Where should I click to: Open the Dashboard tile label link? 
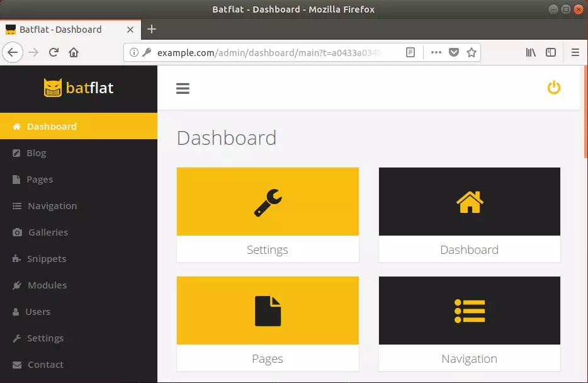pos(469,249)
